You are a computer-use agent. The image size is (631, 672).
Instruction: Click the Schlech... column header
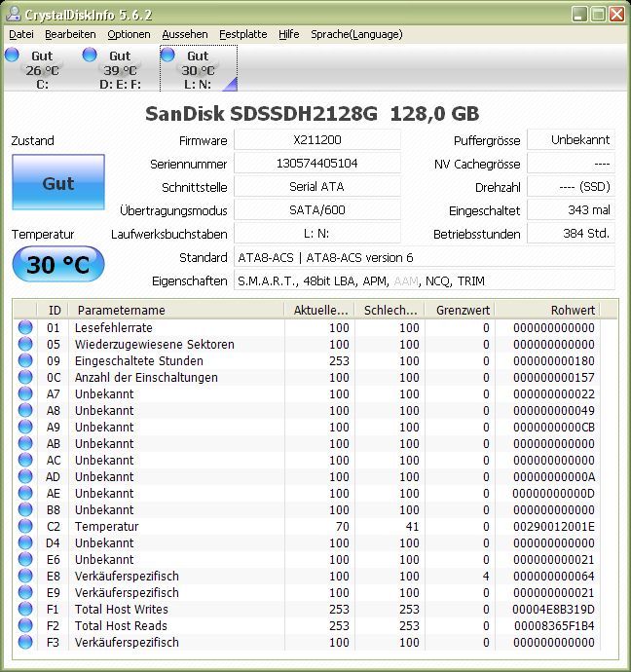click(390, 310)
